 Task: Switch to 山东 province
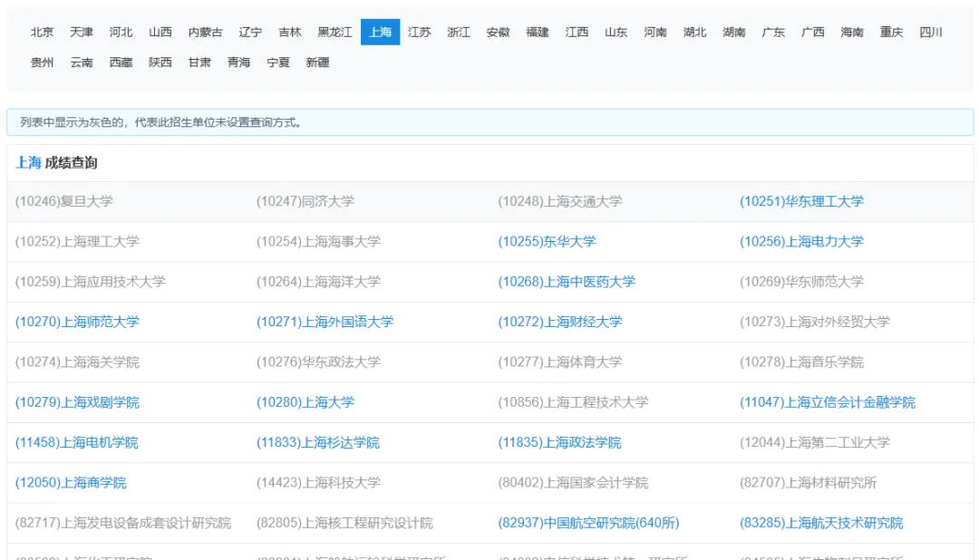click(x=616, y=32)
